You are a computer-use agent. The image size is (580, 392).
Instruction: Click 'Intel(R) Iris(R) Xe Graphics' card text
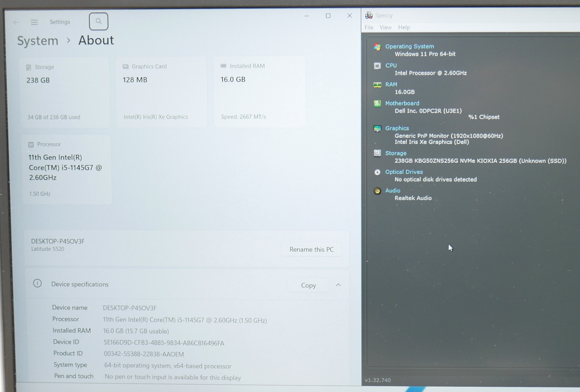coord(156,117)
